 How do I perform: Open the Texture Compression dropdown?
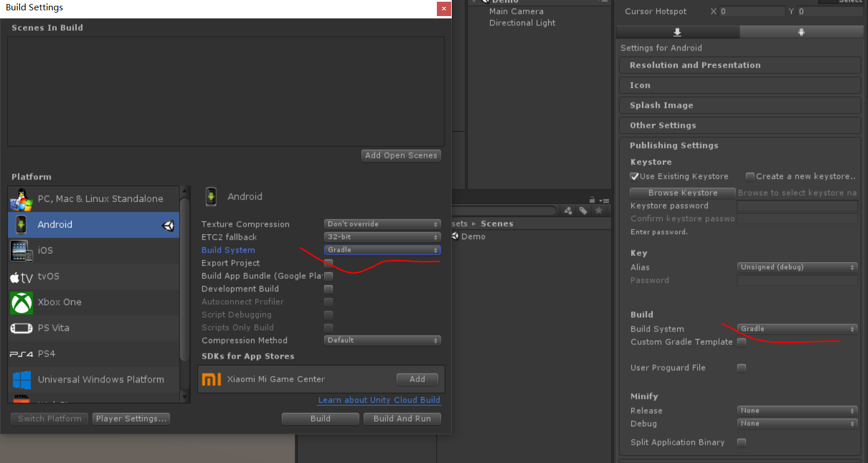point(382,224)
